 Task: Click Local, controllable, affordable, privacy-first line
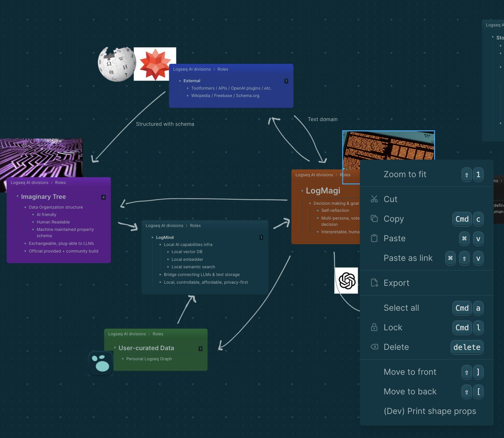[x=206, y=282]
